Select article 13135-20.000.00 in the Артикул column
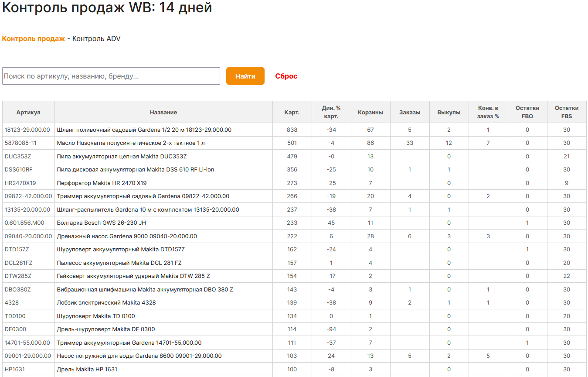This screenshot has height=377, width=588. click(x=27, y=209)
